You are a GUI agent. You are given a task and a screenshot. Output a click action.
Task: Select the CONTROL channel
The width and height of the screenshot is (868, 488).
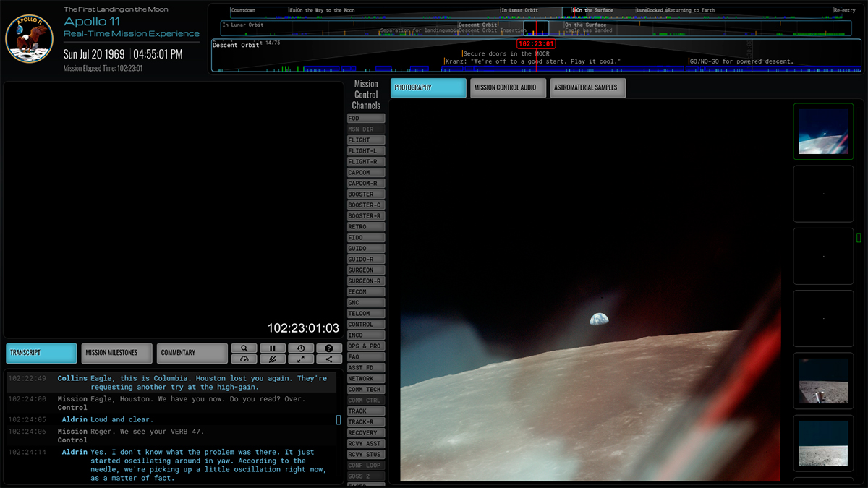(x=366, y=325)
